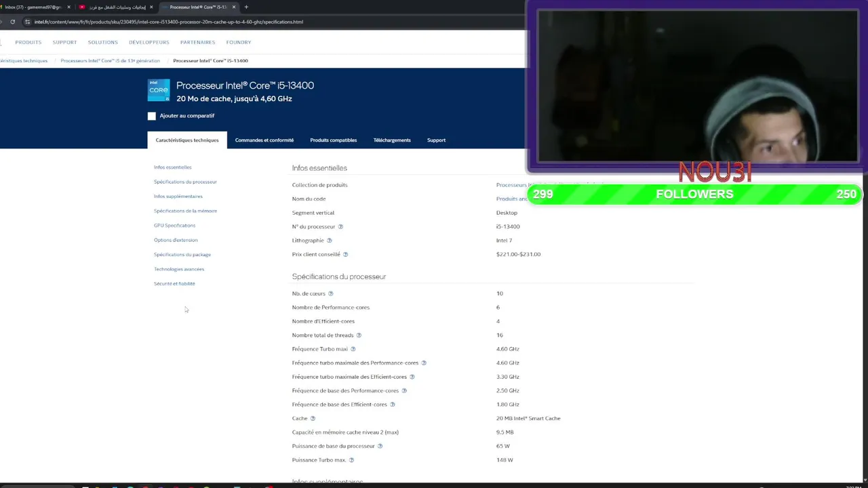Jump to Infos supplémentaires in sidebar
868x488 pixels.
[178, 197]
